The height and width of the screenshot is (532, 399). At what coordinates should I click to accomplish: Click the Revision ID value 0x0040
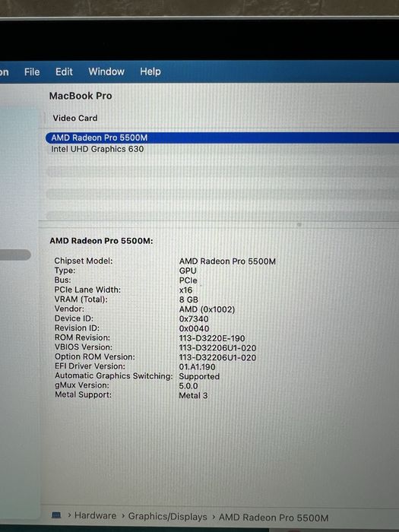click(x=194, y=329)
